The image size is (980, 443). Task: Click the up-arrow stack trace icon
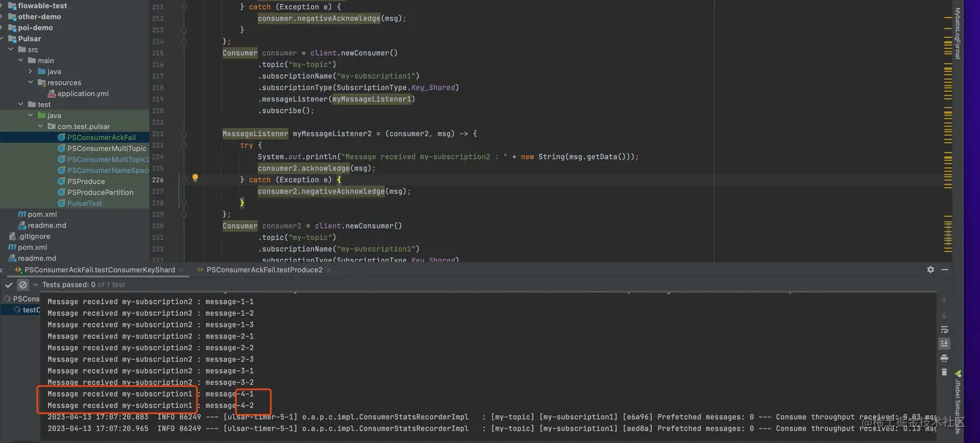coord(944,301)
